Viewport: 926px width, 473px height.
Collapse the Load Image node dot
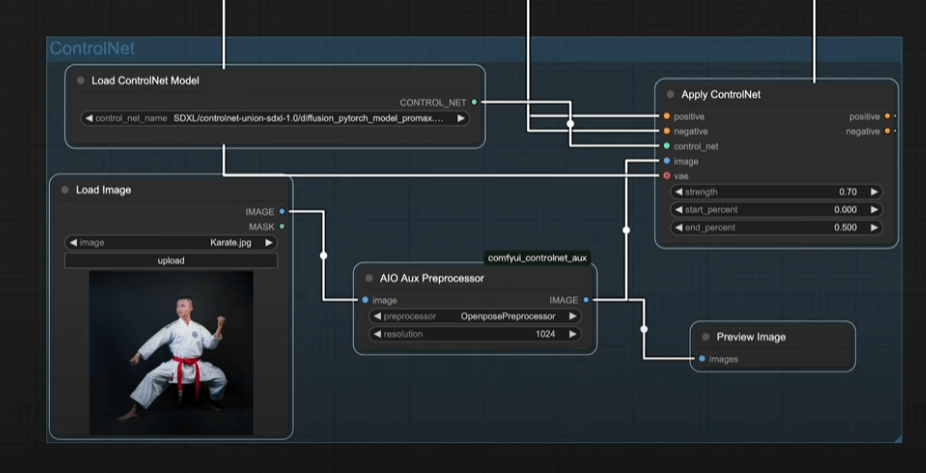coord(65,190)
